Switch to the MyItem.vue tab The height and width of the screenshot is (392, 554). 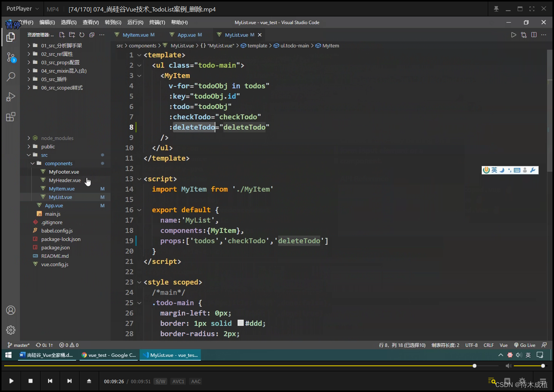click(135, 35)
